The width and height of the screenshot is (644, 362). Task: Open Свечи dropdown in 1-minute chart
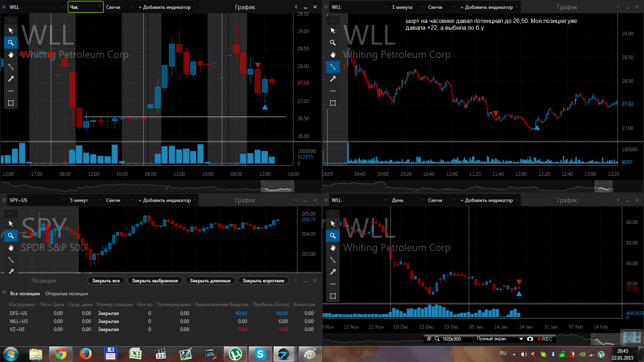[441, 7]
